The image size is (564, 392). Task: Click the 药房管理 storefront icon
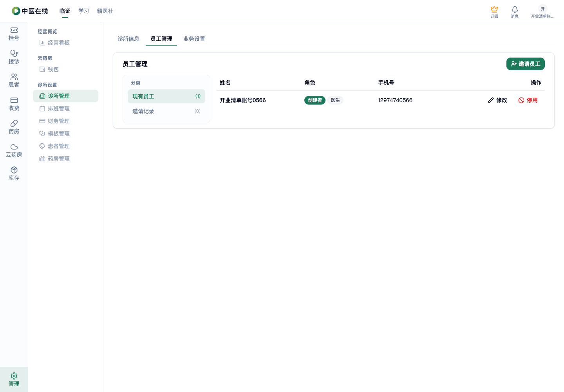42,159
